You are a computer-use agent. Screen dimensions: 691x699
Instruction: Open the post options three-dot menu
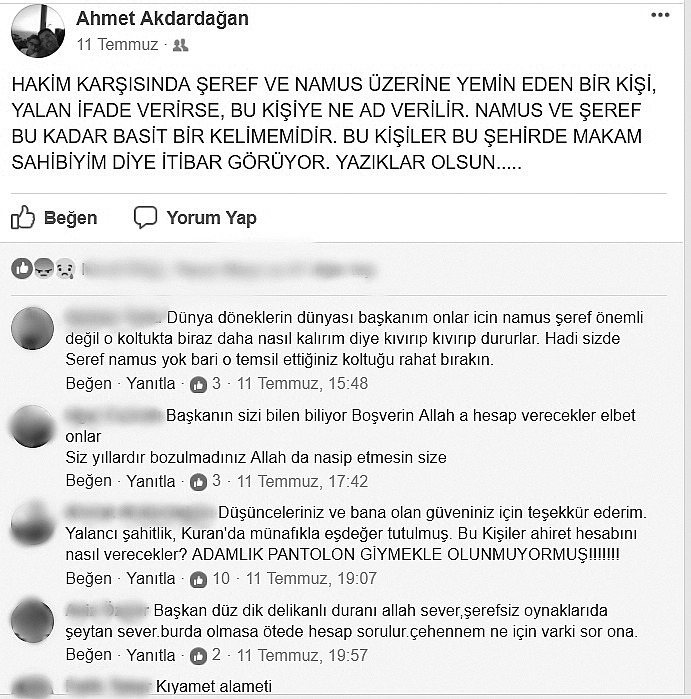pyautogui.click(x=660, y=15)
